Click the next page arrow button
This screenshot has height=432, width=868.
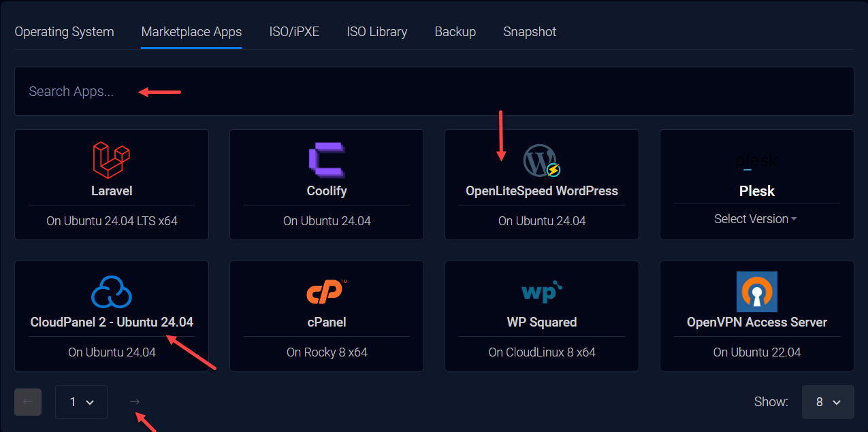click(134, 402)
